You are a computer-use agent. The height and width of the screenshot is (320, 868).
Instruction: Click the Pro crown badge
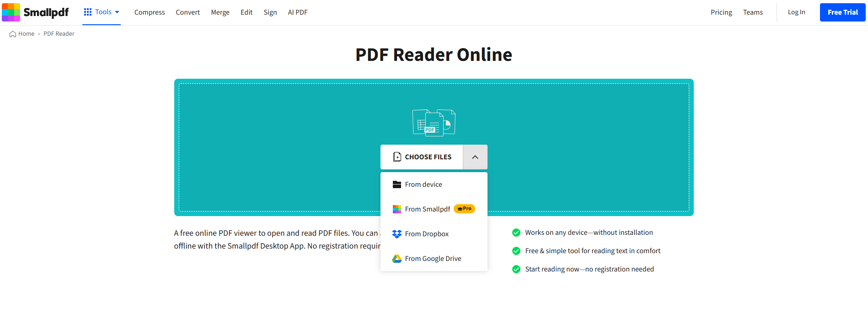464,209
